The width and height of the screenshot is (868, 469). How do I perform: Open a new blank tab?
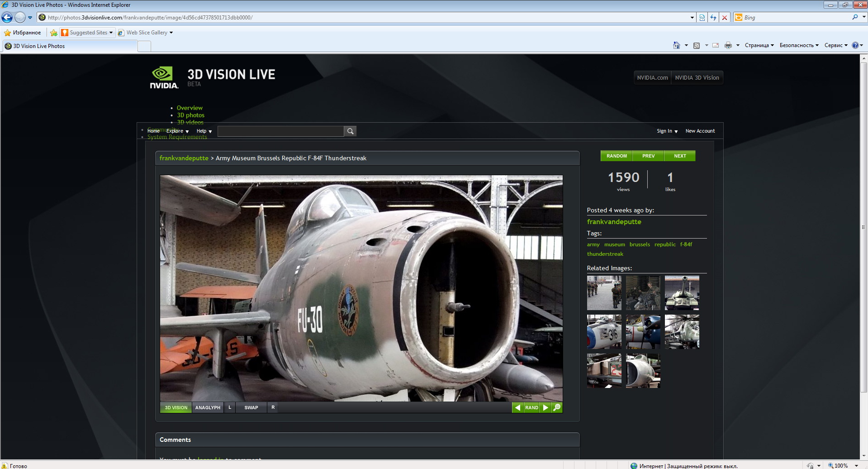[x=144, y=46]
